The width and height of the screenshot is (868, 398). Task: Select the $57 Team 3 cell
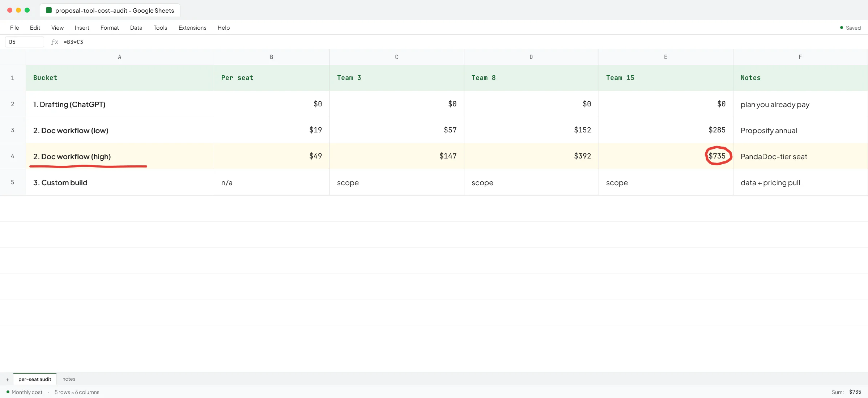397,130
